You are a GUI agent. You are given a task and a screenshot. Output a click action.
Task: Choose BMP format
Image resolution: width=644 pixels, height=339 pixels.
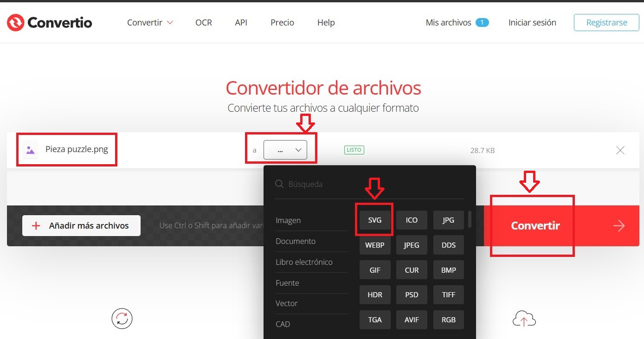point(448,270)
